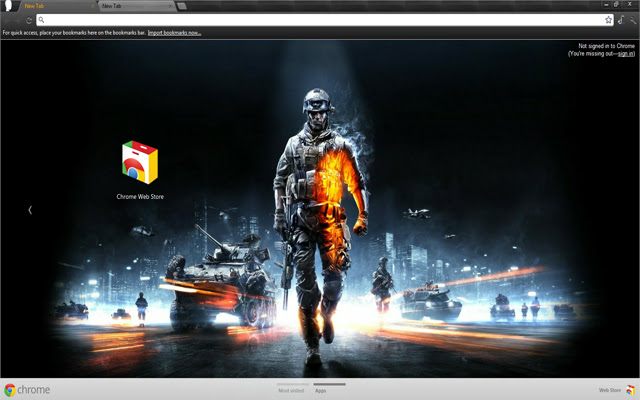Restore down the Chrome window
The width and height of the screenshot is (640, 400).
tap(616, 4)
